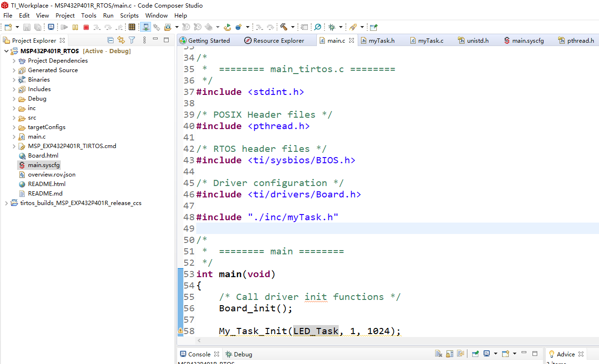Collapse the MSP432P401R_RTOS project
Screen dimensions: 599x364
click(x=6, y=51)
